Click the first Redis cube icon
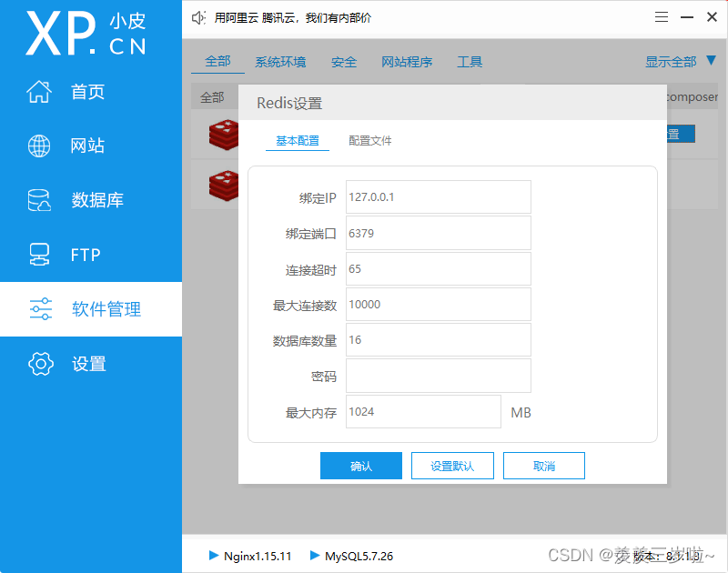Screen dimensions: 728x573 tap(224, 135)
